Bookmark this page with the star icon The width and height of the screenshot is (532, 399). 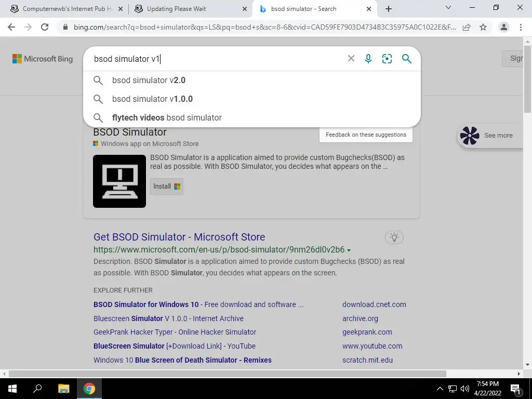pos(483,27)
